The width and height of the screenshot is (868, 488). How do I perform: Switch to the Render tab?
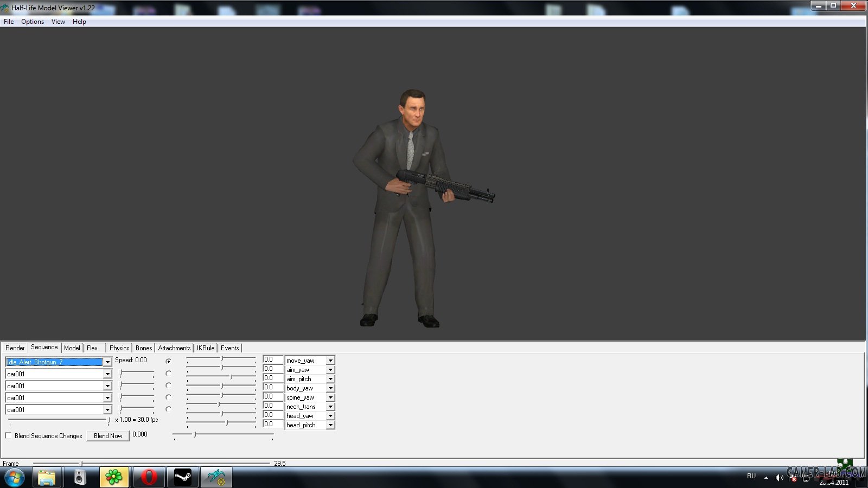coord(15,348)
